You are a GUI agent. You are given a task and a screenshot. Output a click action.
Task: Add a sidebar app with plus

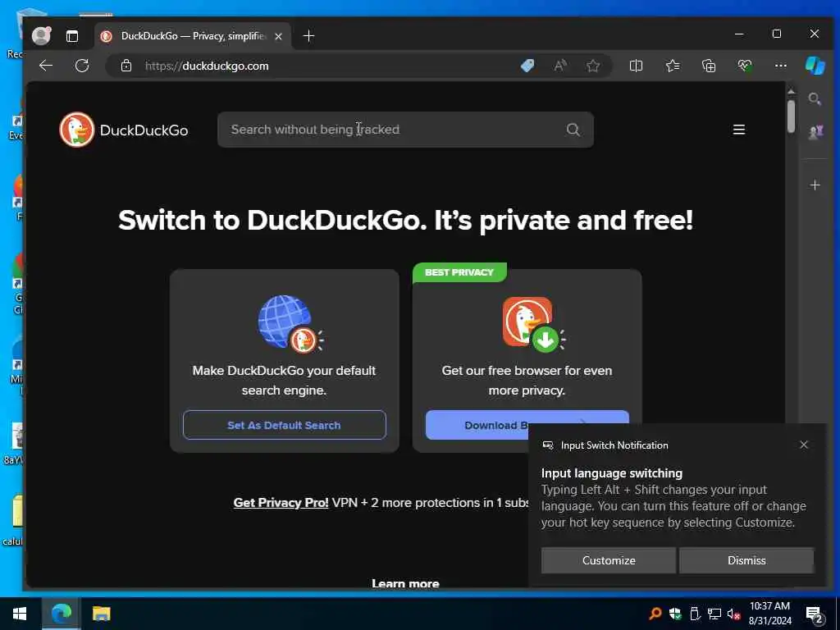point(815,185)
